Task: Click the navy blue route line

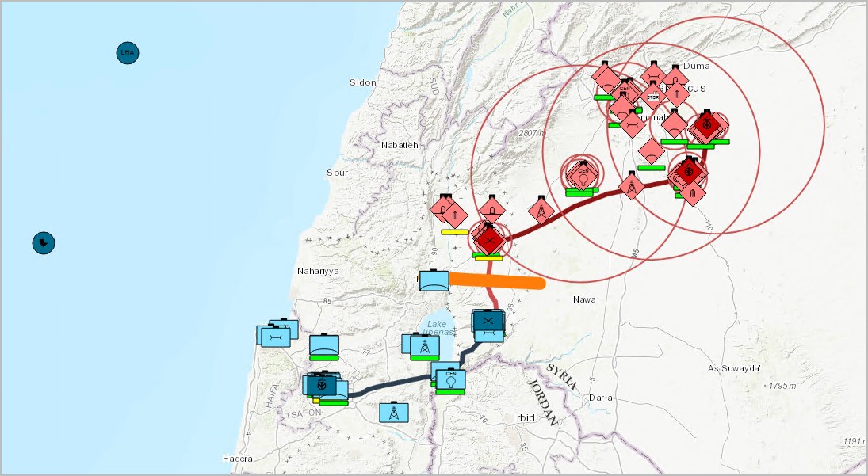Action: click(390, 386)
